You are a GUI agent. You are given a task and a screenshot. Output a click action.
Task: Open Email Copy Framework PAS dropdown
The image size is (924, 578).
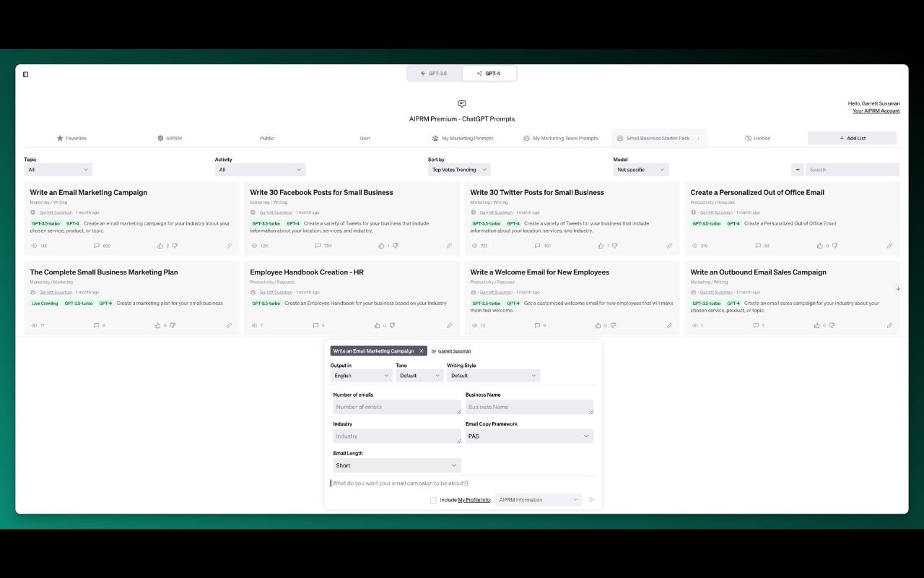[x=529, y=436]
